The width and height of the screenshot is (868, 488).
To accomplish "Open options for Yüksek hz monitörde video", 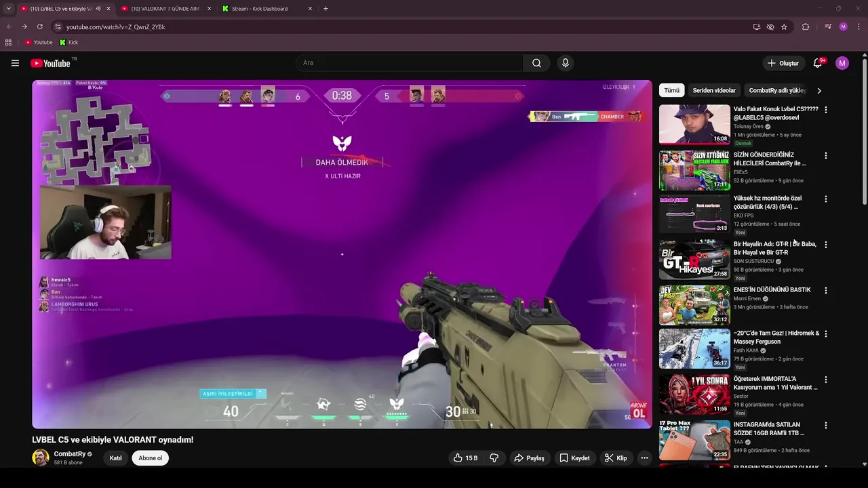I will click(x=825, y=199).
